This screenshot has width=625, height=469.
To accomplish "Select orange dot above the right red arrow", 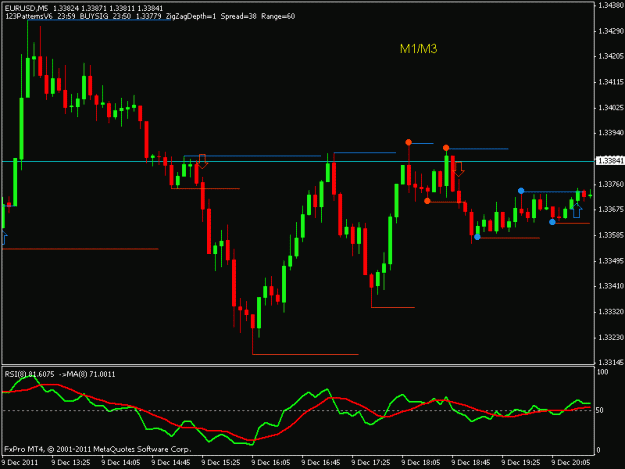I will 446,148.
